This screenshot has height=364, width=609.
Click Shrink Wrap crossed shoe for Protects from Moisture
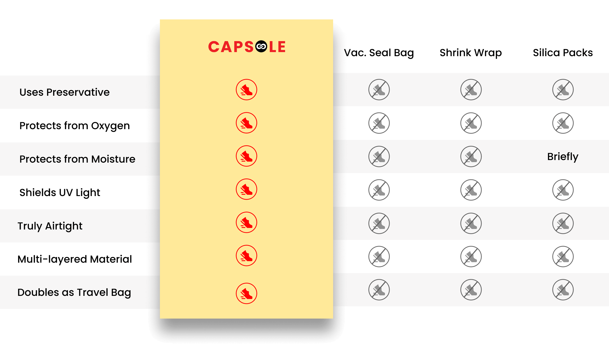click(x=471, y=156)
